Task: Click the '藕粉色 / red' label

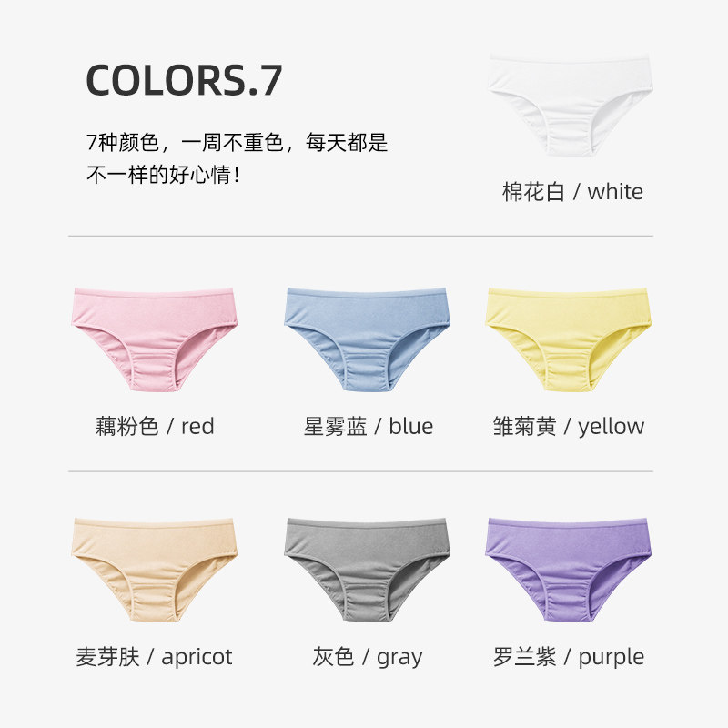Action: (155, 426)
